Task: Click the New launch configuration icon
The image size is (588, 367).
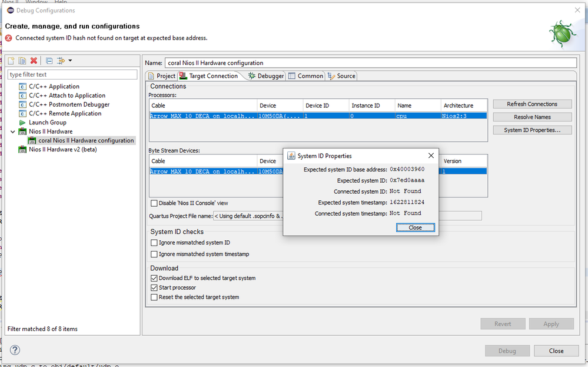Action: point(11,61)
